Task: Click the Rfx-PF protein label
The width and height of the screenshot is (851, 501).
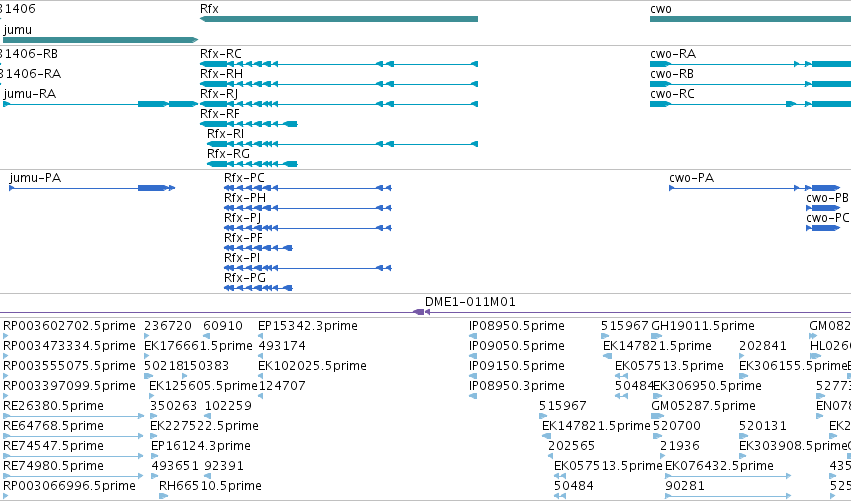Action: click(x=243, y=238)
